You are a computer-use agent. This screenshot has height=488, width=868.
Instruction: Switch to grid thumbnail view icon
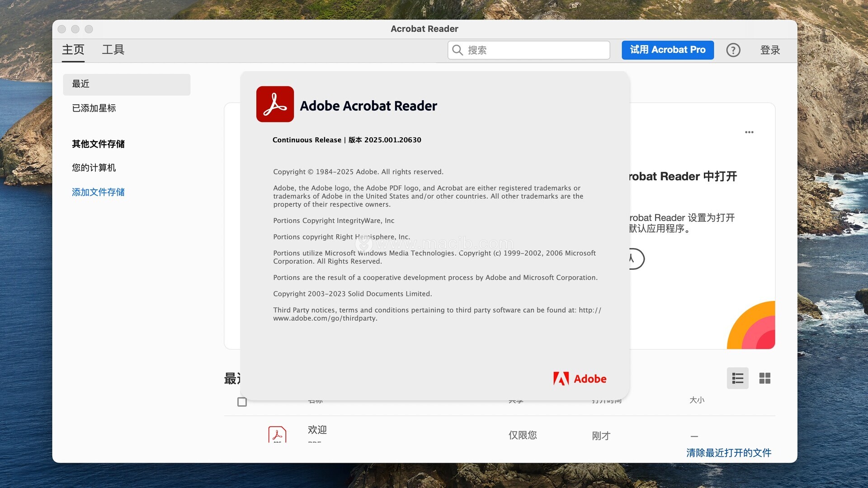[764, 378]
